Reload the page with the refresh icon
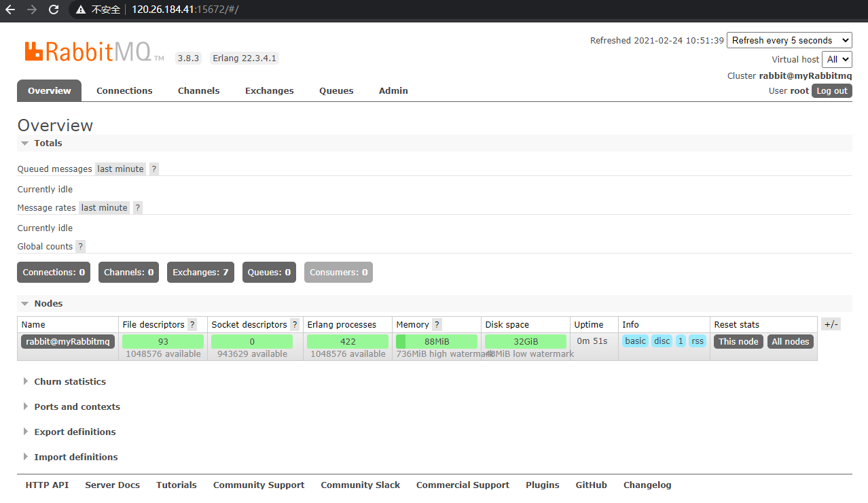Image resolution: width=868 pixels, height=503 pixels. (54, 10)
